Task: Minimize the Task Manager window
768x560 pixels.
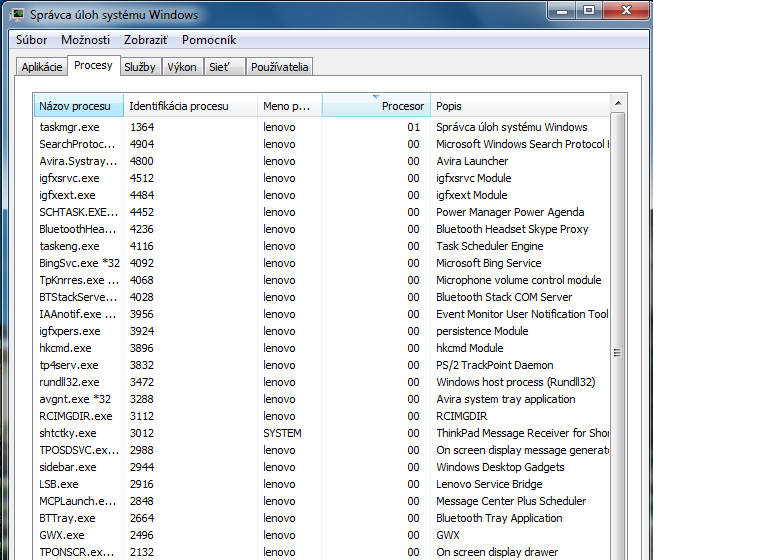Action: pos(562,11)
